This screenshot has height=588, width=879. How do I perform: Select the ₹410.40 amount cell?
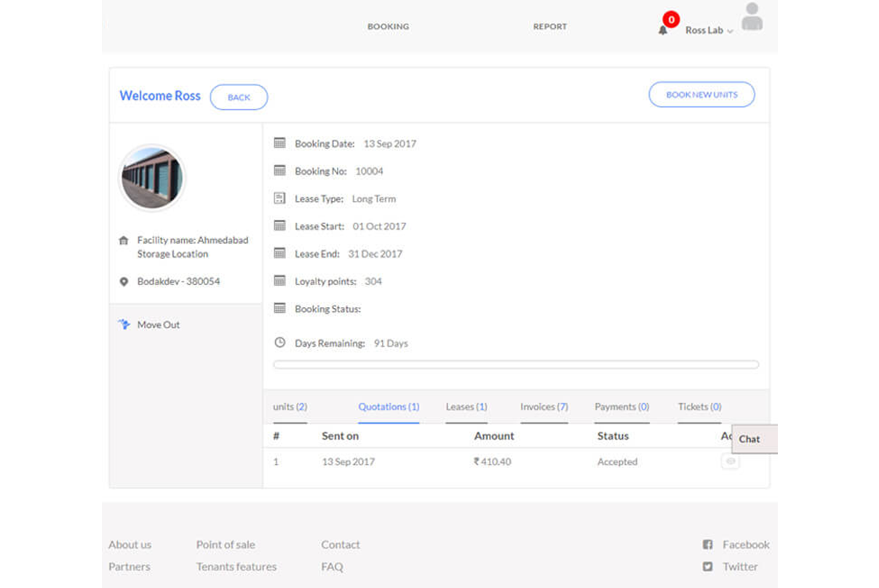(x=493, y=461)
